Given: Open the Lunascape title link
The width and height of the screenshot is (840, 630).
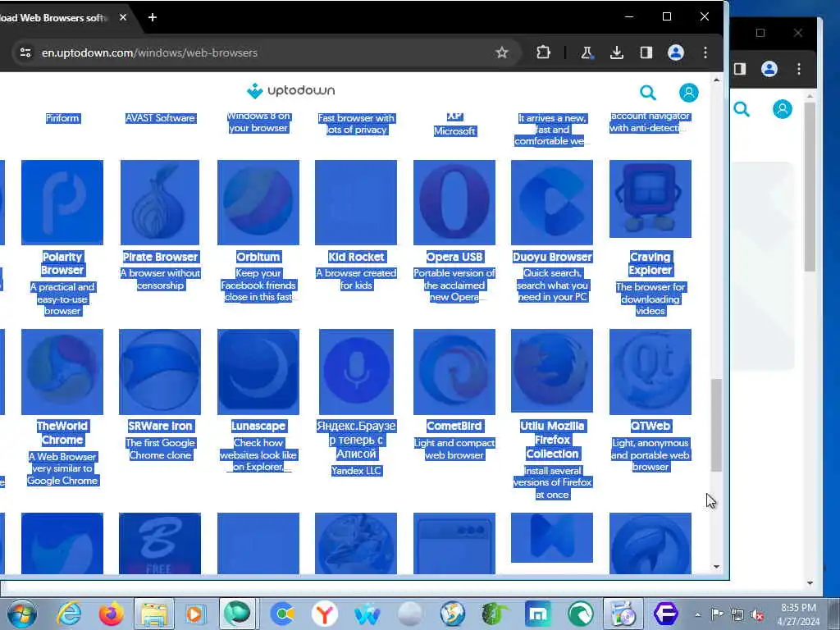Looking at the screenshot, I should 258,427.
